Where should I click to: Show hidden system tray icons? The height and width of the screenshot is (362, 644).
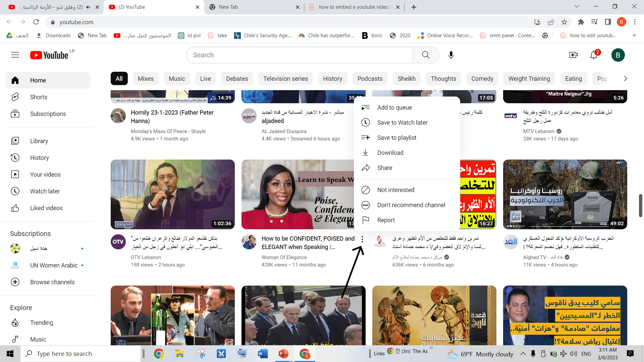point(523,354)
